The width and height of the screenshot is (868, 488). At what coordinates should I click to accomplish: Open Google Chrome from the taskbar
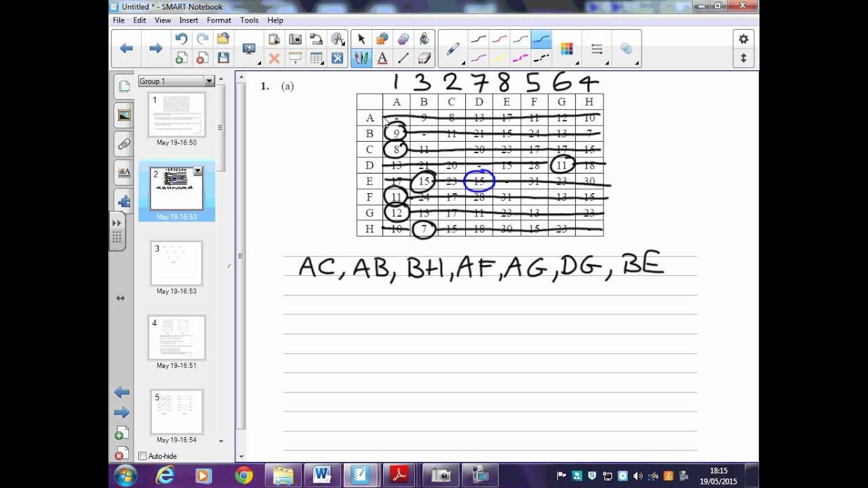click(x=244, y=476)
